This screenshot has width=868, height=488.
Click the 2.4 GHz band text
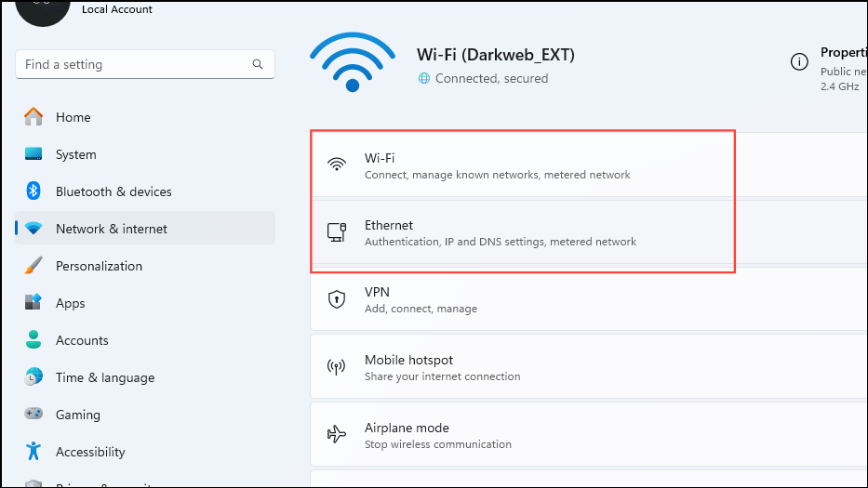point(839,86)
